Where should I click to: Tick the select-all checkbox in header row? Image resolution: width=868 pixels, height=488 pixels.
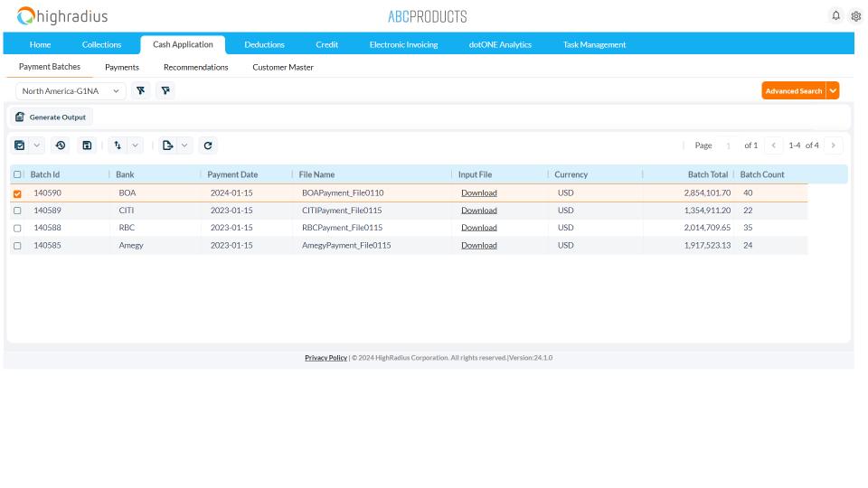[17, 174]
